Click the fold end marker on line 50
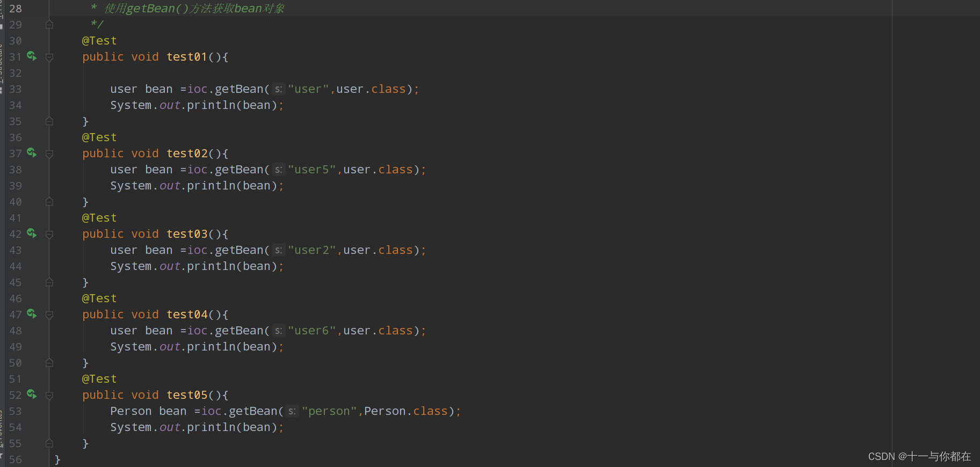This screenshot has height=467, width=980. (49, 363)
